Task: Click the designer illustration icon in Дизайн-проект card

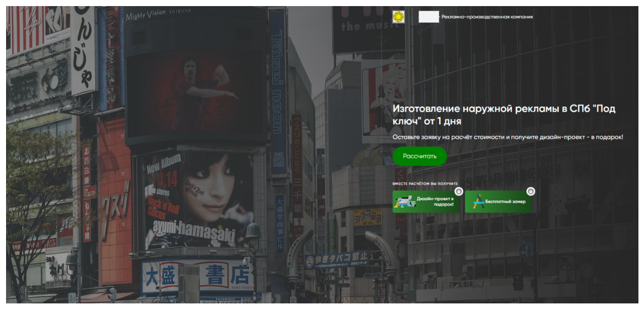Action: [405, 202]
